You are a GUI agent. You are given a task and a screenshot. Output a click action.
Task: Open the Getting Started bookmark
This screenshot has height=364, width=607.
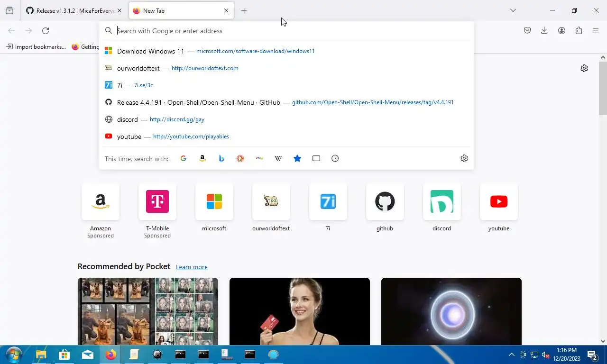tap(85, 47)
